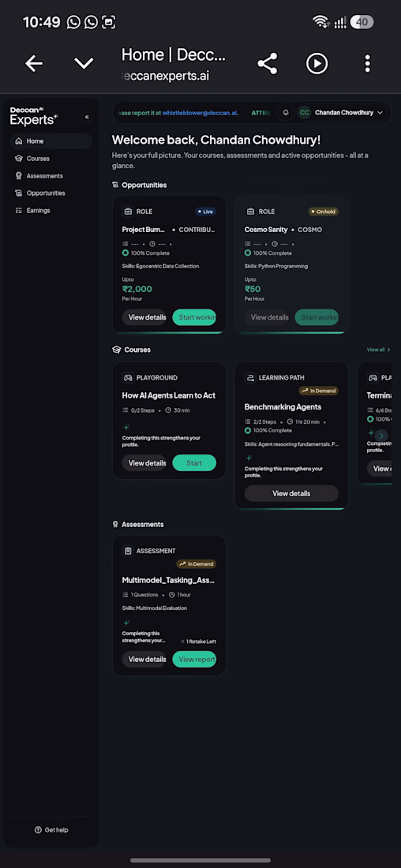View details of Benchmarking Agents course
The height and width of the screenshot is (868, 401).
pos(291,493)
